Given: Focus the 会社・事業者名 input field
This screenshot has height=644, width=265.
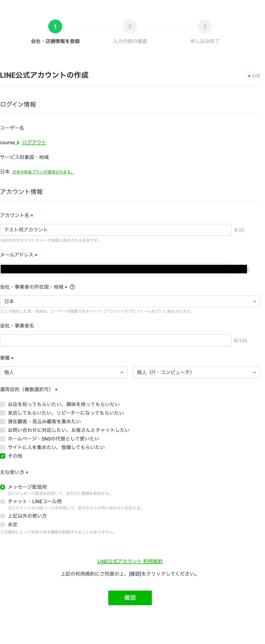Looking at the screenshot, I should pyautogui.click(x=116, y=341).
